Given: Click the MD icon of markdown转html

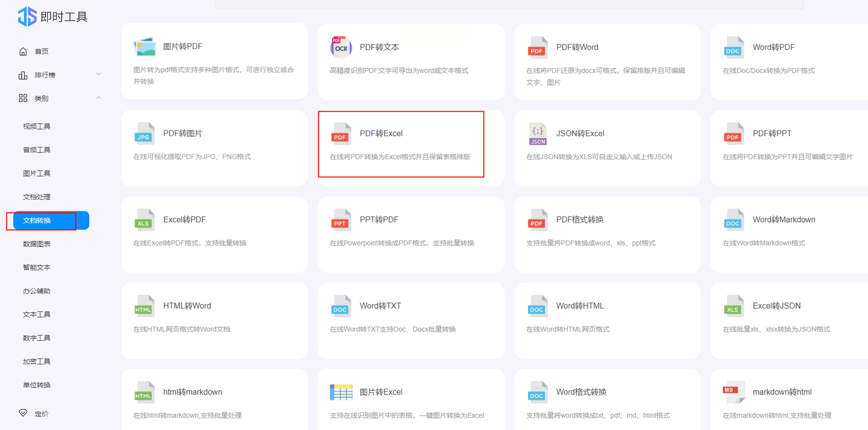Looking at the screenshot, I should pos(734,391).
